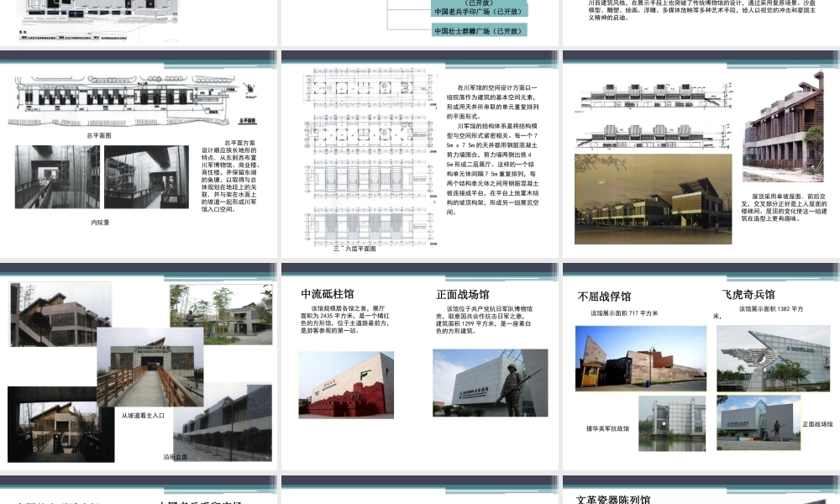Click the 内院景 caption
Viewport: 840px width, 504px height.
click(100, 223)
